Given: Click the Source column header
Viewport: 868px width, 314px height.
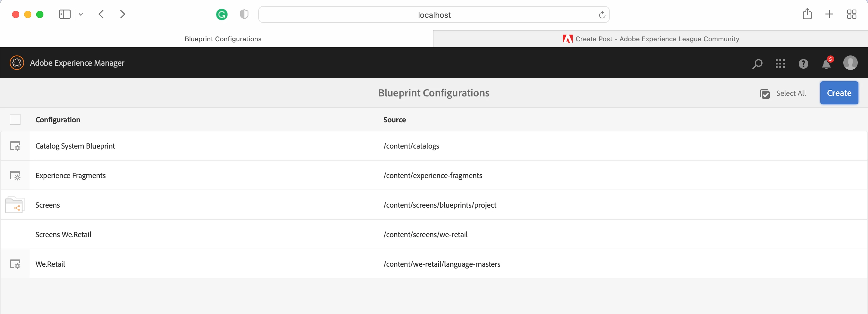Looking at the screenshot, I should (394, 120).
